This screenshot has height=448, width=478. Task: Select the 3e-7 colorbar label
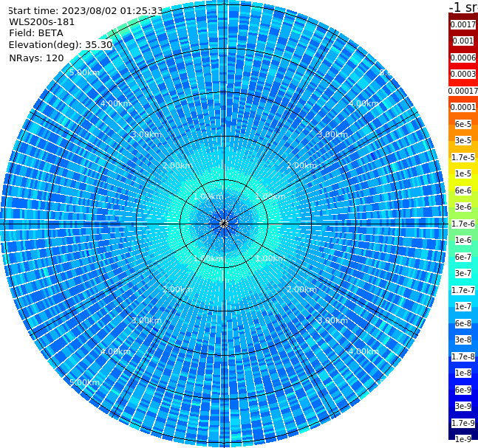[463, 273]
